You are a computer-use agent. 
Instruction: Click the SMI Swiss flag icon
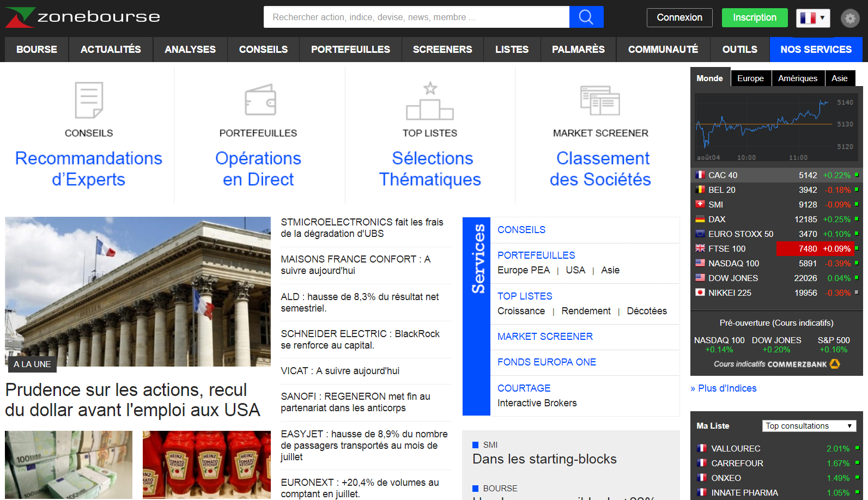[700, 204]
